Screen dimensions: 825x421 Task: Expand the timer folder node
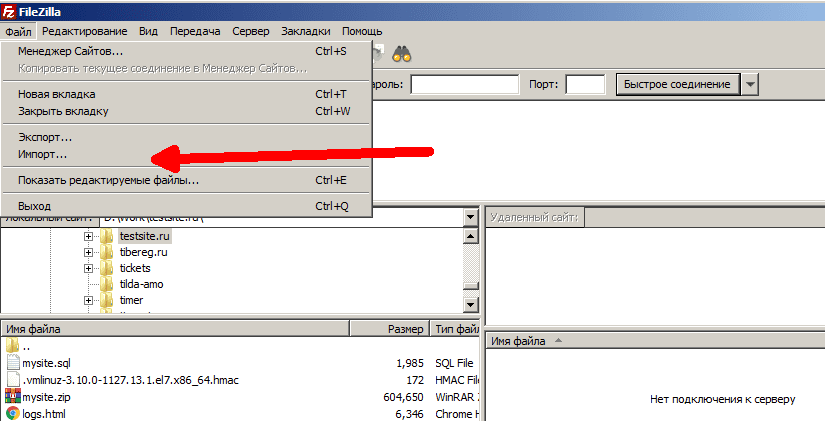coord(88,300)
